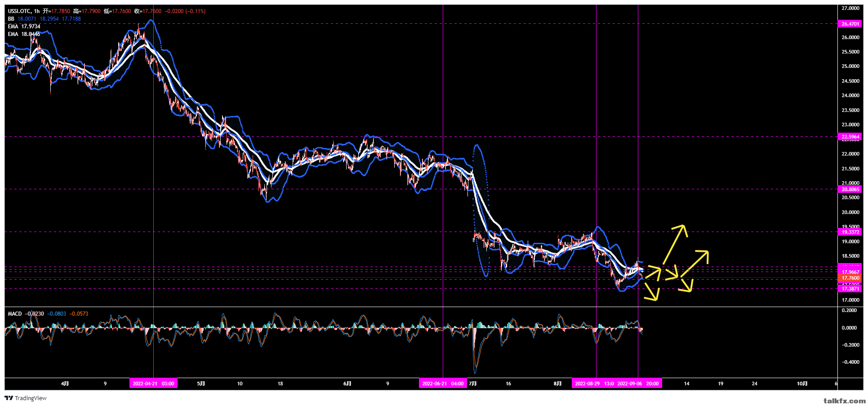Click the 19.3372 price level label
868x406 pixels.
[x=850, y=232]
